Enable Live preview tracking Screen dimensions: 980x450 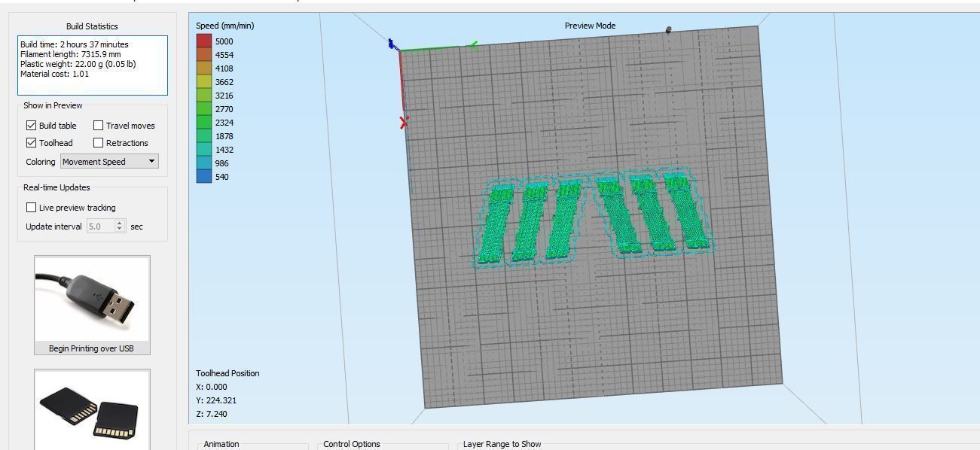click(x=31, y=208)
